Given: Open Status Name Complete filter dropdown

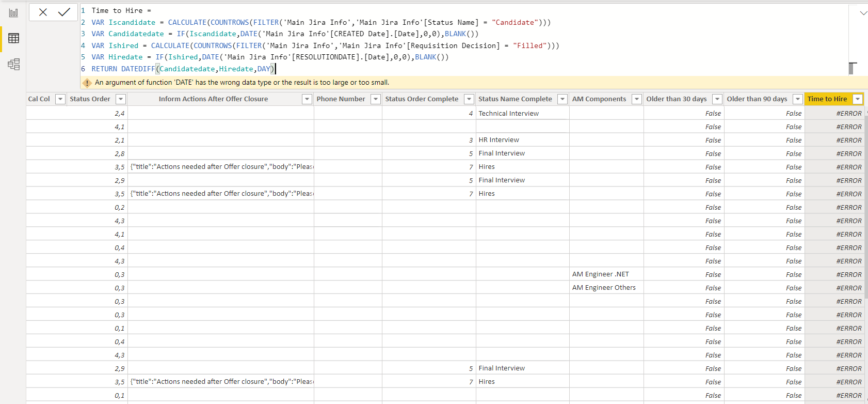Looking at the screenshot, I should (562, 99).
